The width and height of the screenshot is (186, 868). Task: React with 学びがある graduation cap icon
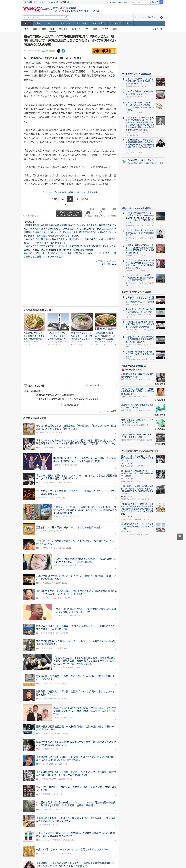(x=89, y=213)
